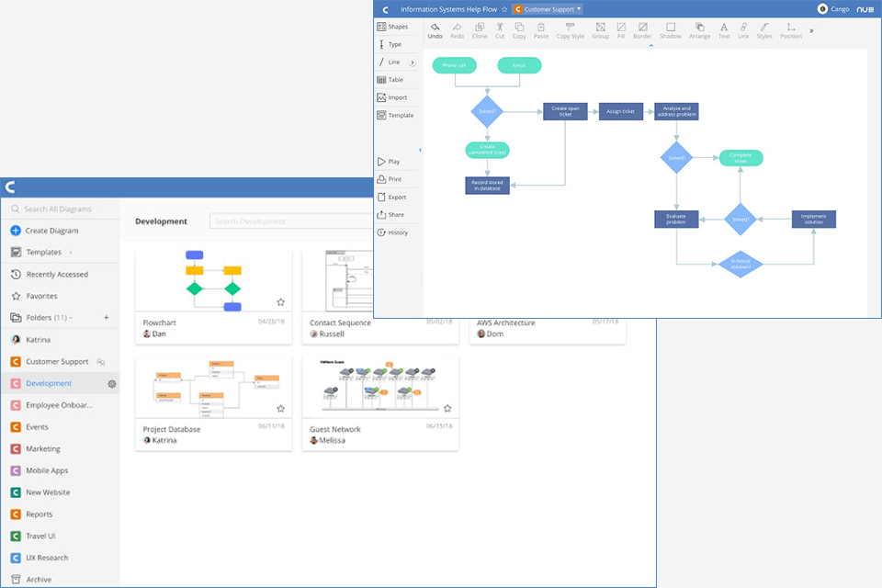Viewport: 882px width, 588px height.
Task: Add a new folder with the plus icon
Action: [107, 318]
